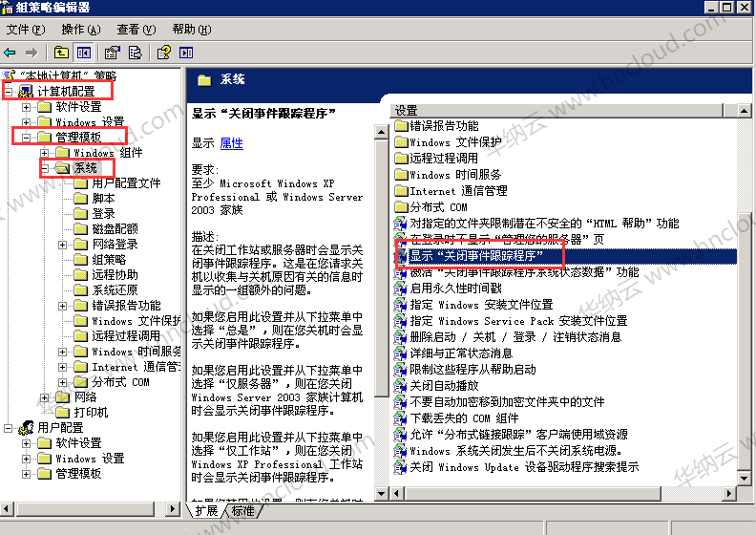Expand 管理模板 under 用户配置
756x535 pixels.
26,474
